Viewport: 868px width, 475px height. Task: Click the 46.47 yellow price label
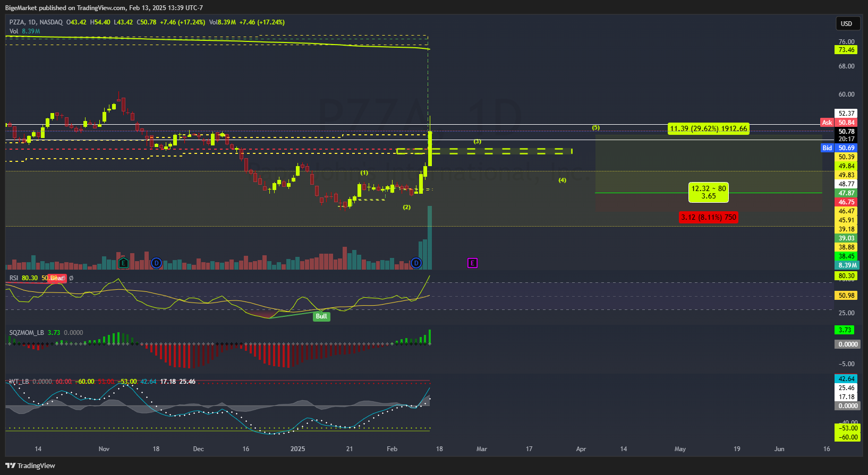(x=846, y=211)
